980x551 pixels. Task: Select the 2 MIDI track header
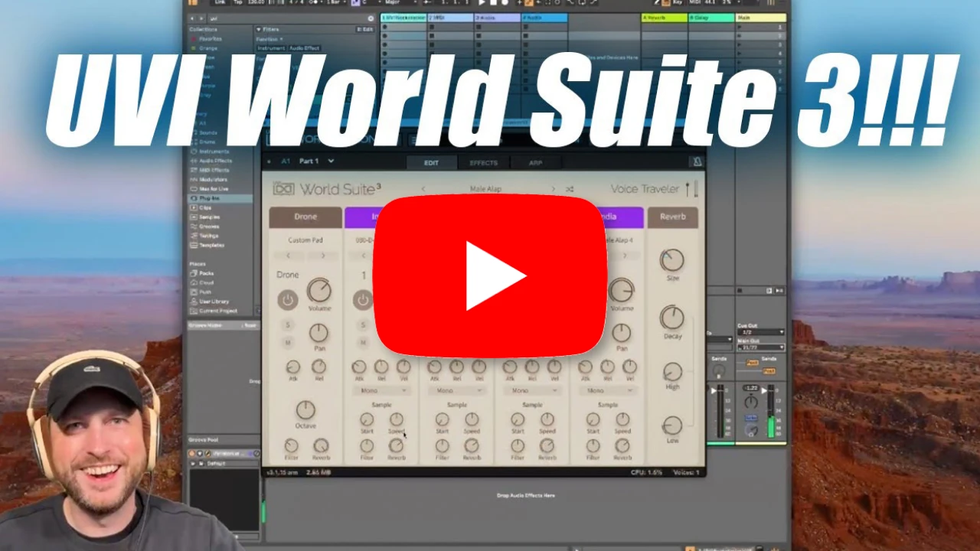[x=450, y=18]
